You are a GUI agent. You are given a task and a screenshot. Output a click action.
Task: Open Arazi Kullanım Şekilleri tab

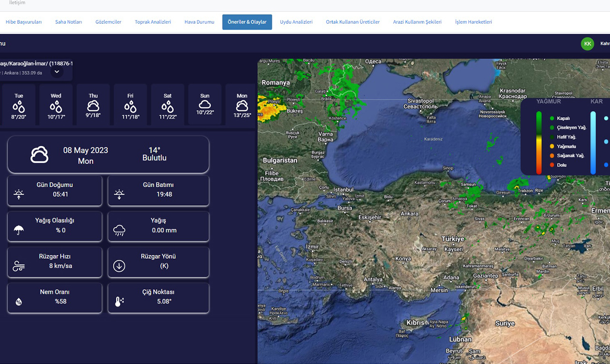[417, 22]
